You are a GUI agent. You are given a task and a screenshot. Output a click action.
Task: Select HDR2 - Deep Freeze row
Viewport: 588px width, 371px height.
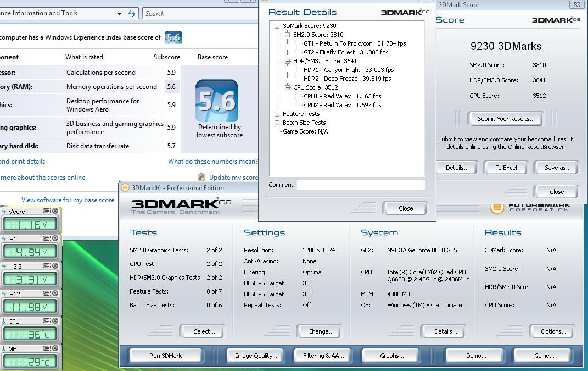(347, 79)
